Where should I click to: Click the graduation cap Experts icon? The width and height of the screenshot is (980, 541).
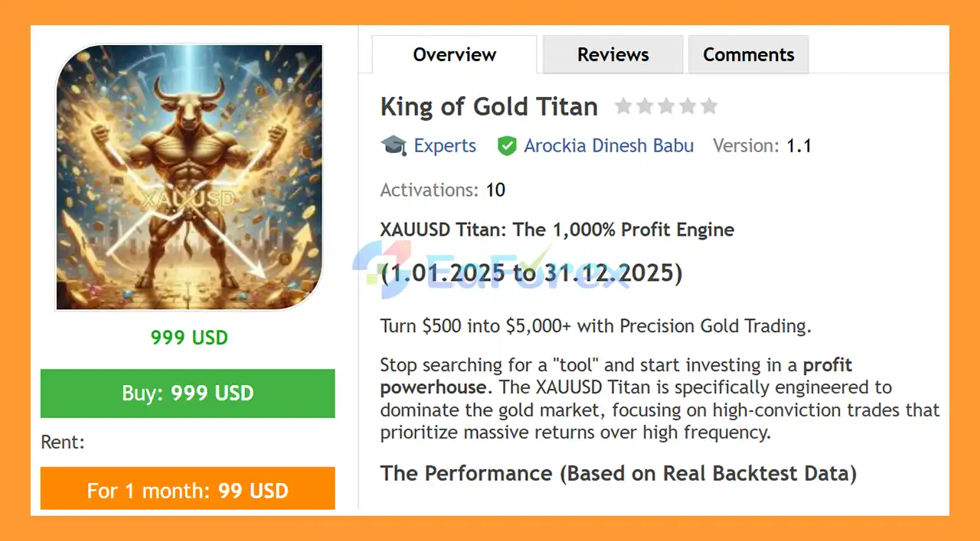[394, 145]
